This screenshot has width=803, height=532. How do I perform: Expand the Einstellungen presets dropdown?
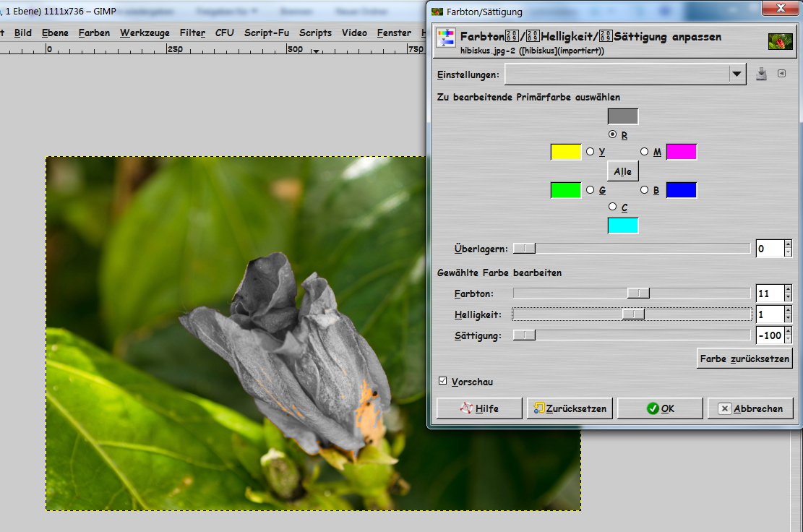click(x=737, y=74)
